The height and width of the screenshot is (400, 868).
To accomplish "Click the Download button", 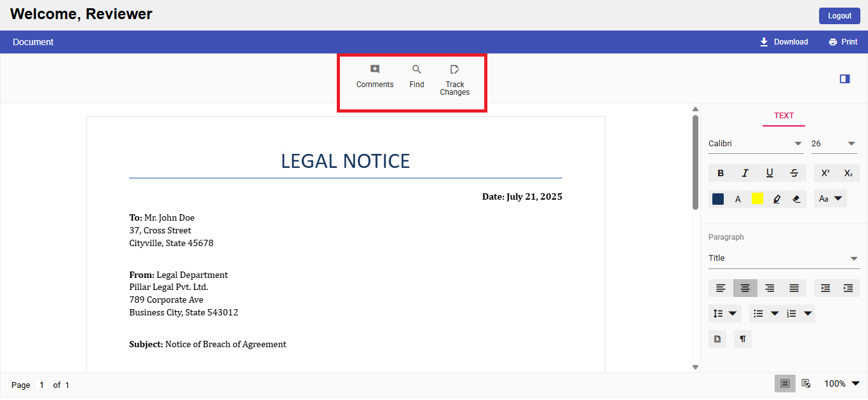I will (783, 41).
